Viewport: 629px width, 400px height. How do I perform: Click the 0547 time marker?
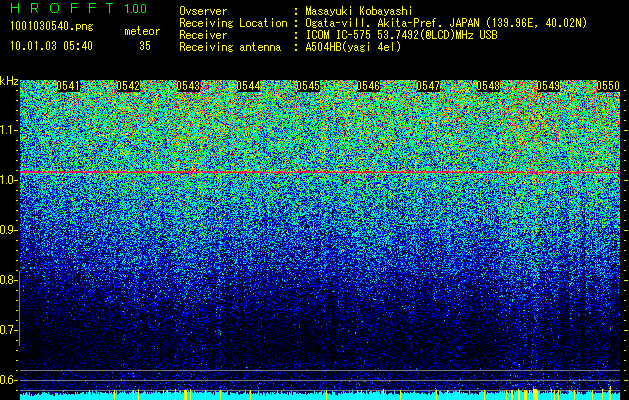point(428,86)
